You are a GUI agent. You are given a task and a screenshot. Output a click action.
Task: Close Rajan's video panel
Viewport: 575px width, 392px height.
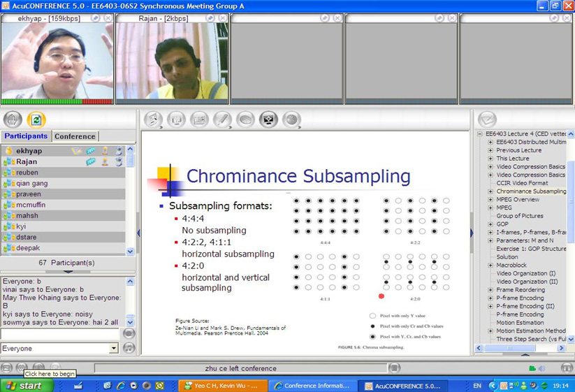click(223, 18)
